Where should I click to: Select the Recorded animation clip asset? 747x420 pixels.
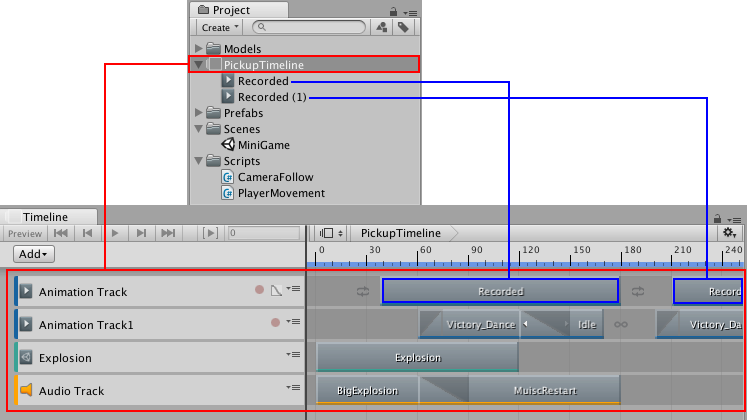[263, 81]
